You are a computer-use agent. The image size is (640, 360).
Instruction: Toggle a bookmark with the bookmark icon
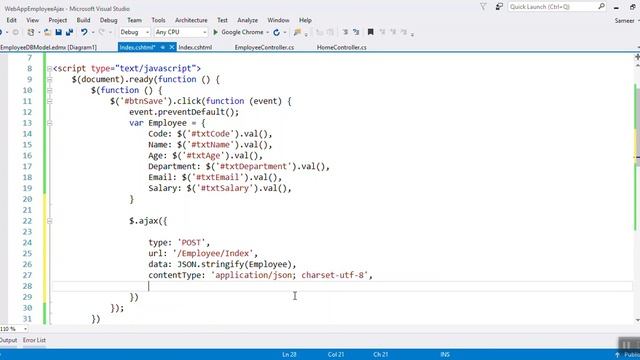pyautogui.click(x=371, y=32)
